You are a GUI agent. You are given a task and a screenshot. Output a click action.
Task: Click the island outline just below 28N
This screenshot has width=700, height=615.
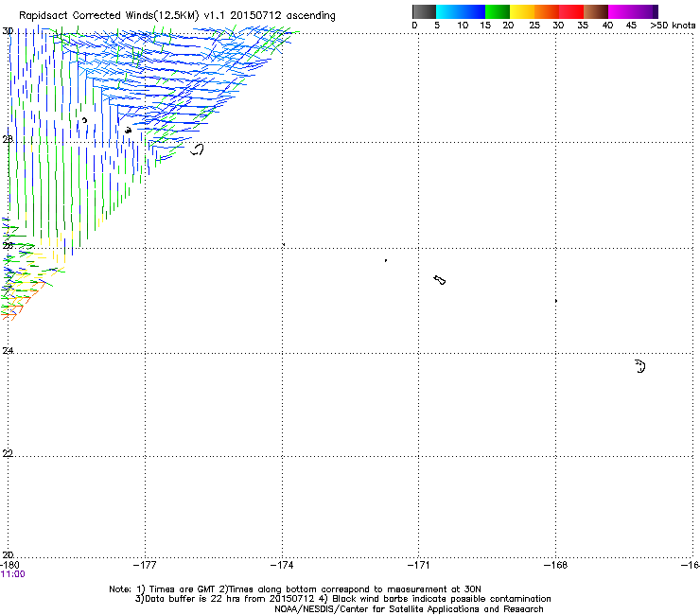198,149
